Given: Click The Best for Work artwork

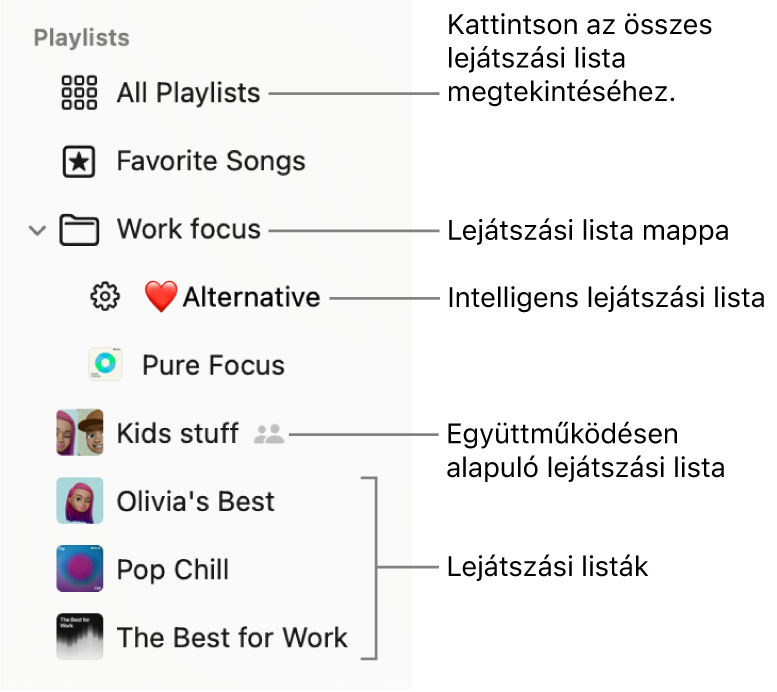Looking at the screenshot, I should click(x=80, y=637).
